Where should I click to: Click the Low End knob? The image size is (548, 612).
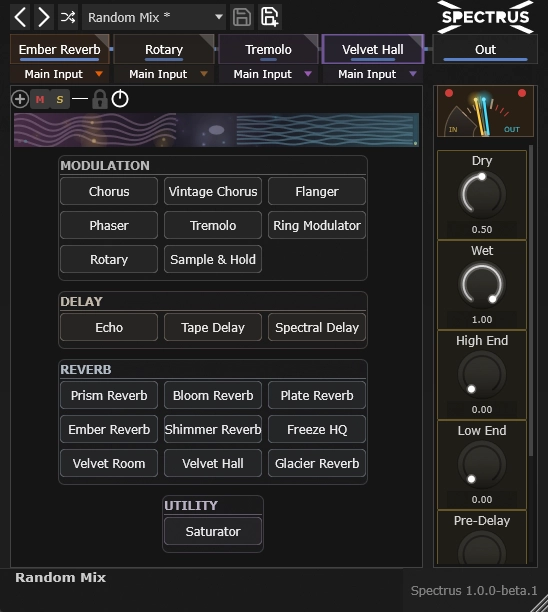click(x=482, y=464)
